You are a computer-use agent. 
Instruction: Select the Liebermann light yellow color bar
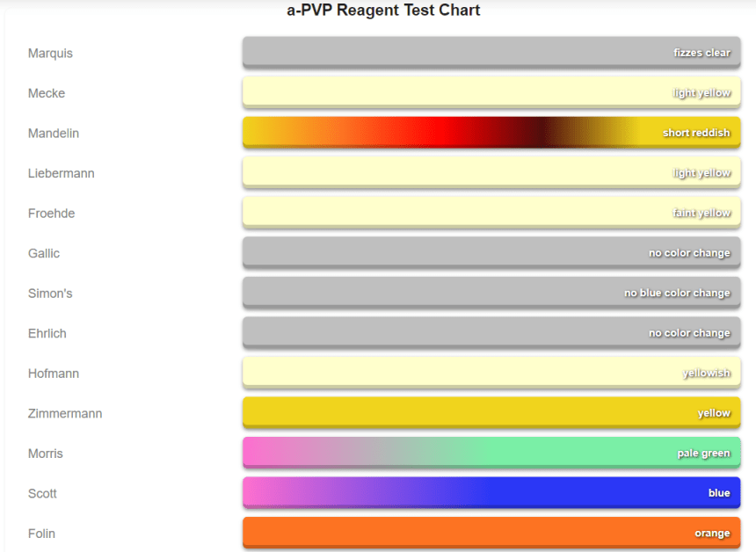tap(491, 172)
